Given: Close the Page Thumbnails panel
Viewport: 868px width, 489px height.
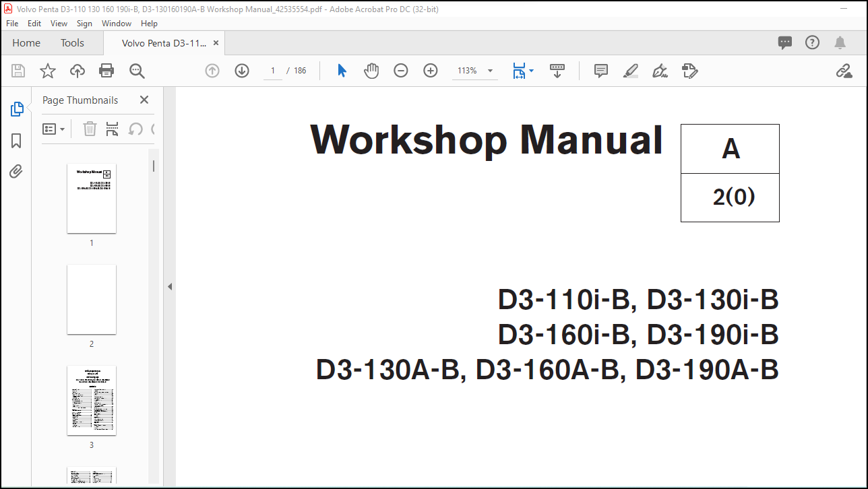Looking at the screenshot, I should point(144,100).
